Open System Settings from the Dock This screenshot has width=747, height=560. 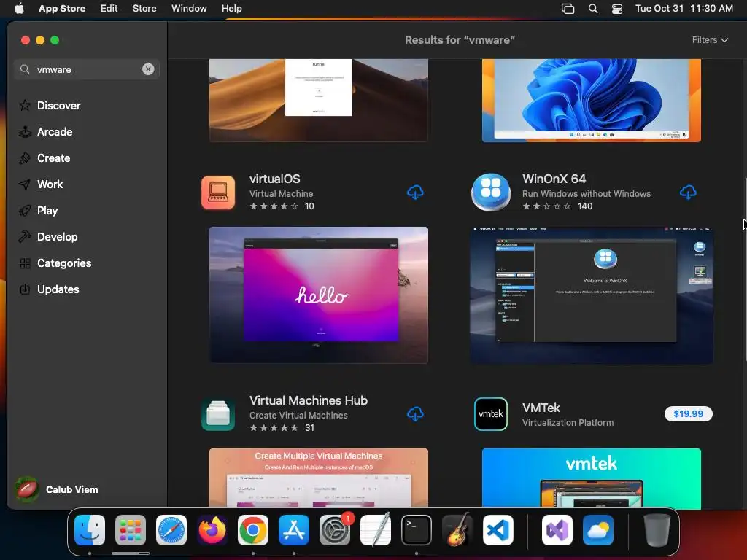[335, 530]
